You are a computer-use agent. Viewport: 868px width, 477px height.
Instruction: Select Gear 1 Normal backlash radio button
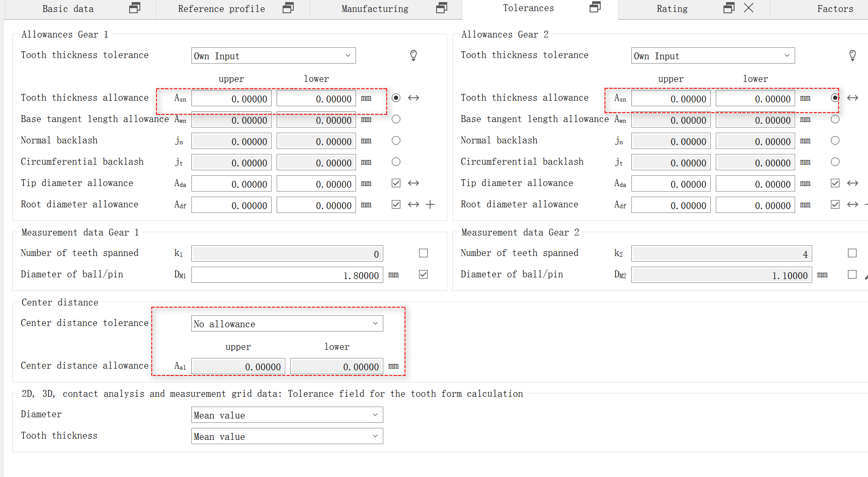pos(396,141)
